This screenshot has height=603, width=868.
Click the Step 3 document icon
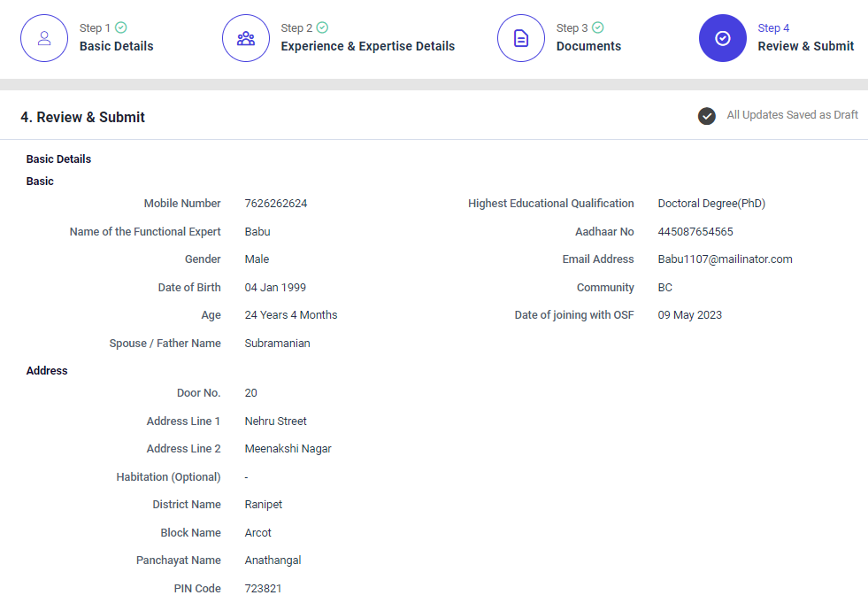(x=521, y=38)
